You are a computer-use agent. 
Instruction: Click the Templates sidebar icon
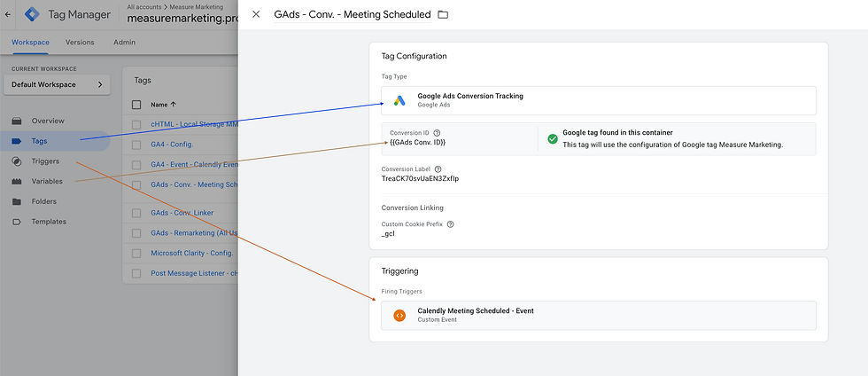[x=17, y=222]
